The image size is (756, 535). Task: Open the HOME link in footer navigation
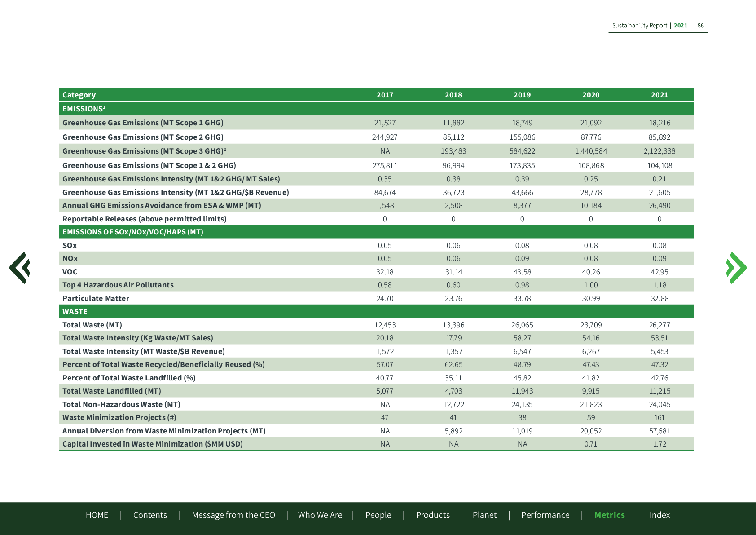coord(97,515)
